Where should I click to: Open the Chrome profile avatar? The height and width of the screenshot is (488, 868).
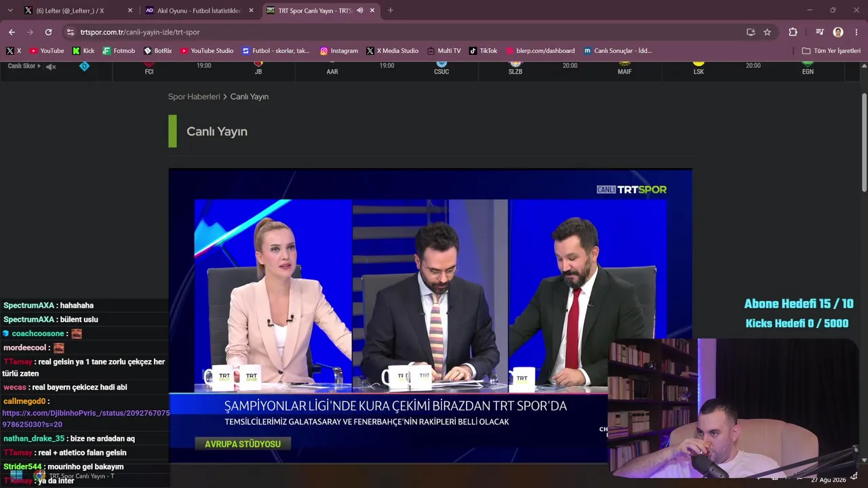[838, 32]
